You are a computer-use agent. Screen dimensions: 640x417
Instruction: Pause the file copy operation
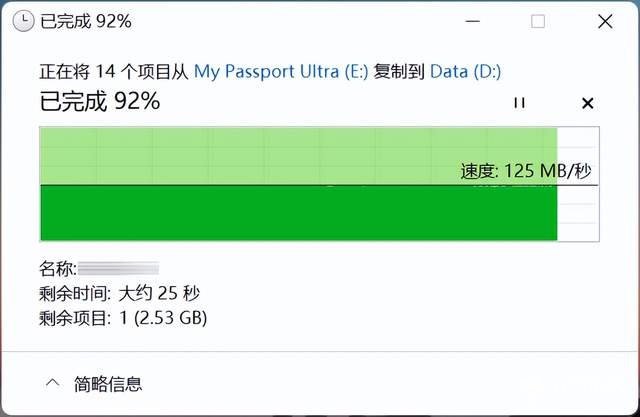(x=519, y=103)
